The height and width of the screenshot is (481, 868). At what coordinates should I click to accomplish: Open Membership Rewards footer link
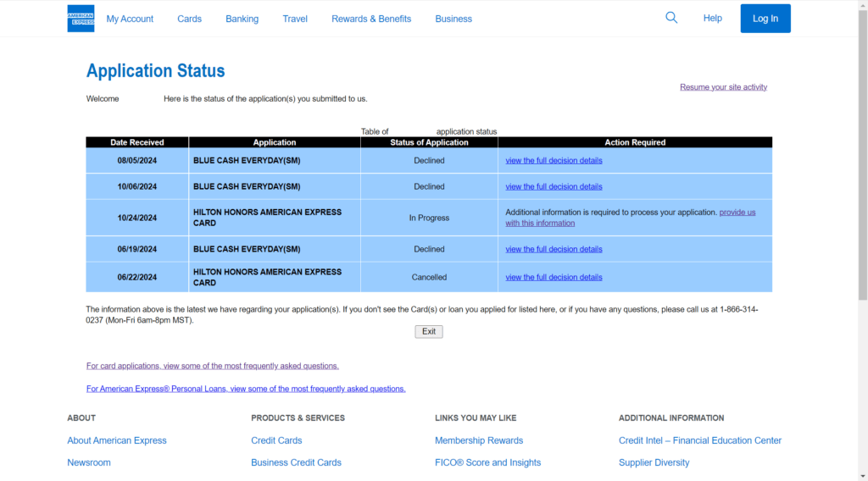[479, 440]
